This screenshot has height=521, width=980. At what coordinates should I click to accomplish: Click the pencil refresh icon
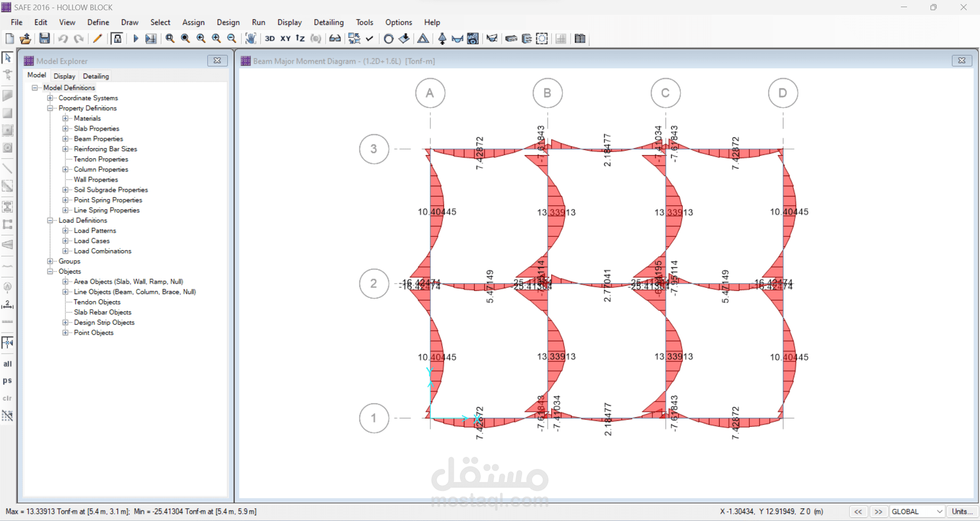click(x=97, y=39)
